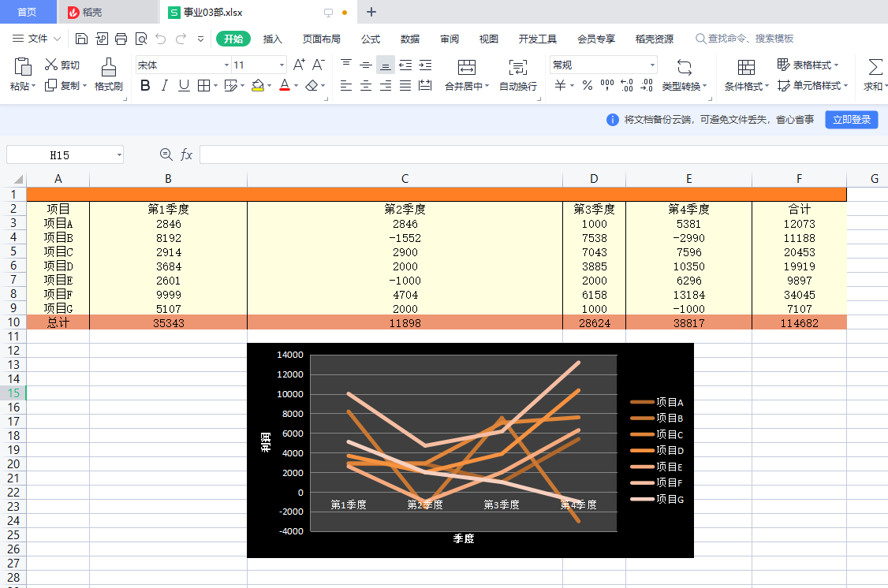Apply bold formatting with the B icon
The image size is (888, 588).
tap(144, 84)
